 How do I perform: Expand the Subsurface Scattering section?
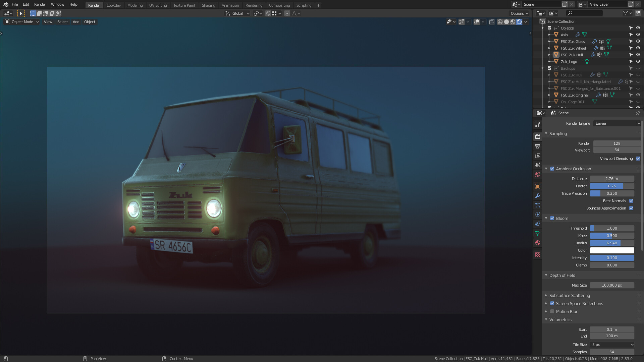[546, 295]
